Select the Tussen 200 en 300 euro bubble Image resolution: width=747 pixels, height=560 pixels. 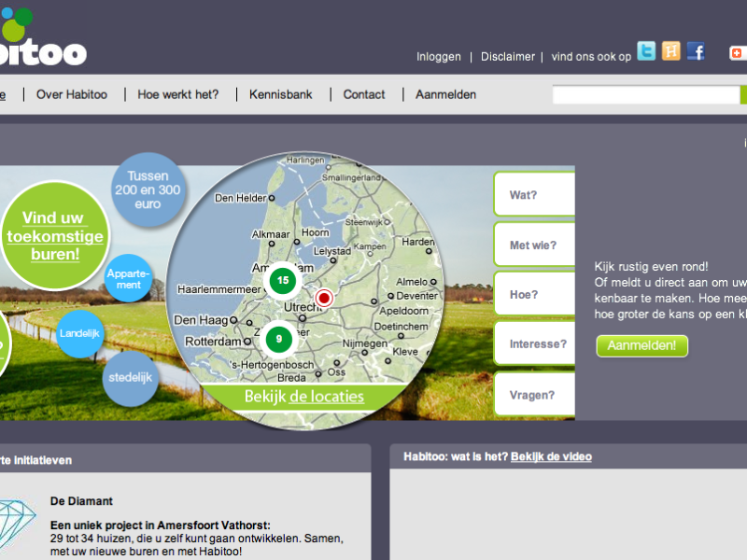click(148, 189)
